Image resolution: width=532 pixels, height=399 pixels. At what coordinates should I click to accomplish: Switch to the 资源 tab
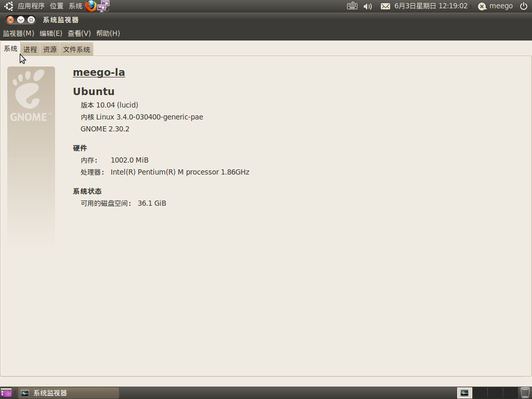[x=50, y=49]
